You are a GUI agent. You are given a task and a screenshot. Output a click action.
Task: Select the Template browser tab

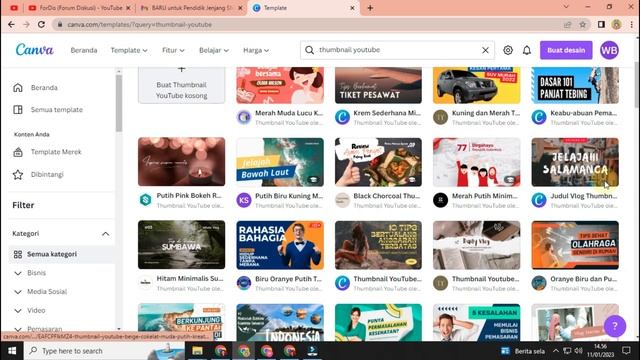[304, 8]
